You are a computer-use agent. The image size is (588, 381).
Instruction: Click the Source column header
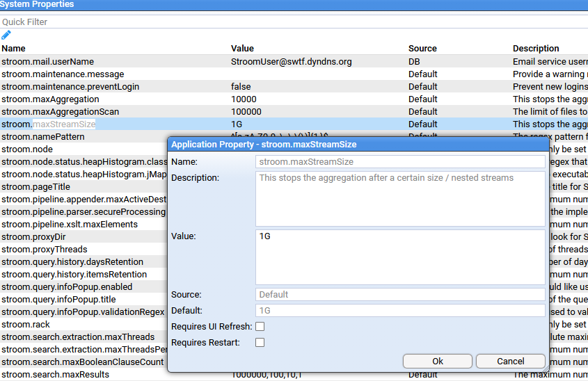[x=422, y=49]
